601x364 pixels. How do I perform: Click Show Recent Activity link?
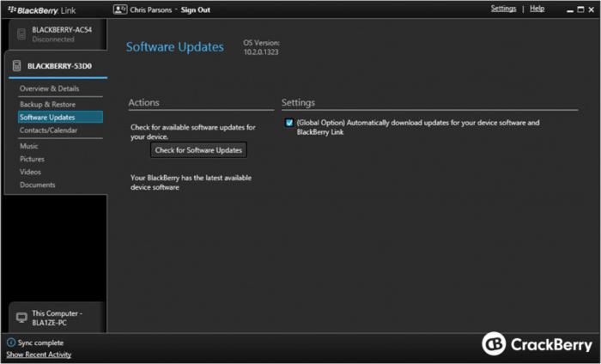pos(39,355)
